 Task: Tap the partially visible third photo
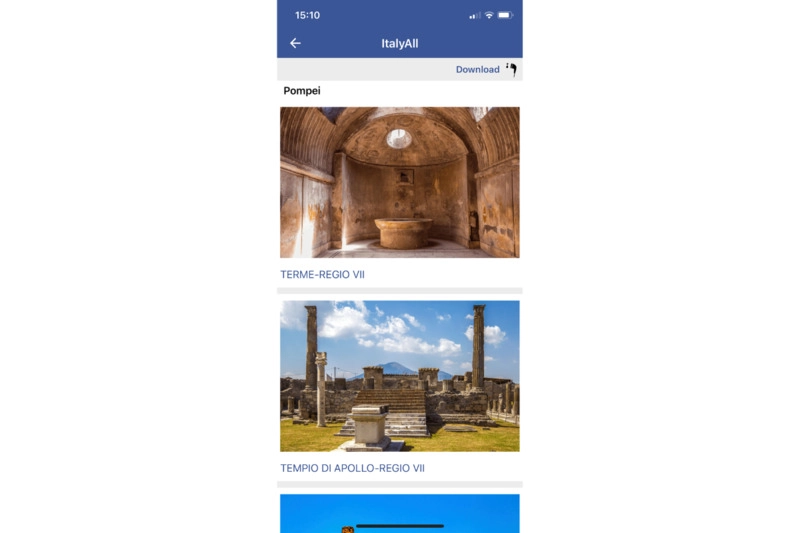[399, 513]
